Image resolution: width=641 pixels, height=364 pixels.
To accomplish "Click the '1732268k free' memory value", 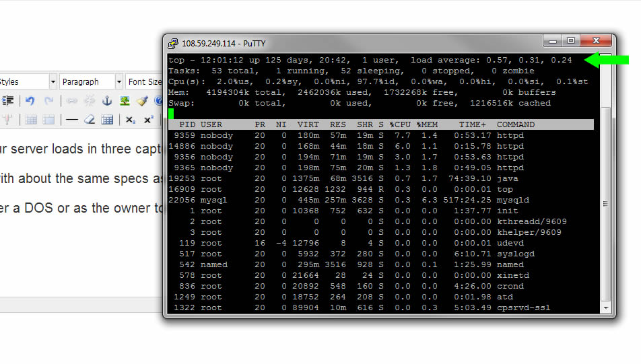I will coord(419,92).
